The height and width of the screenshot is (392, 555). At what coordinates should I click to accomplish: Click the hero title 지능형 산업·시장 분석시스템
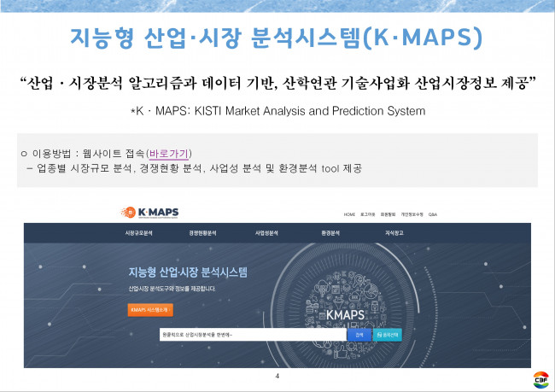(x=188, y=272)
